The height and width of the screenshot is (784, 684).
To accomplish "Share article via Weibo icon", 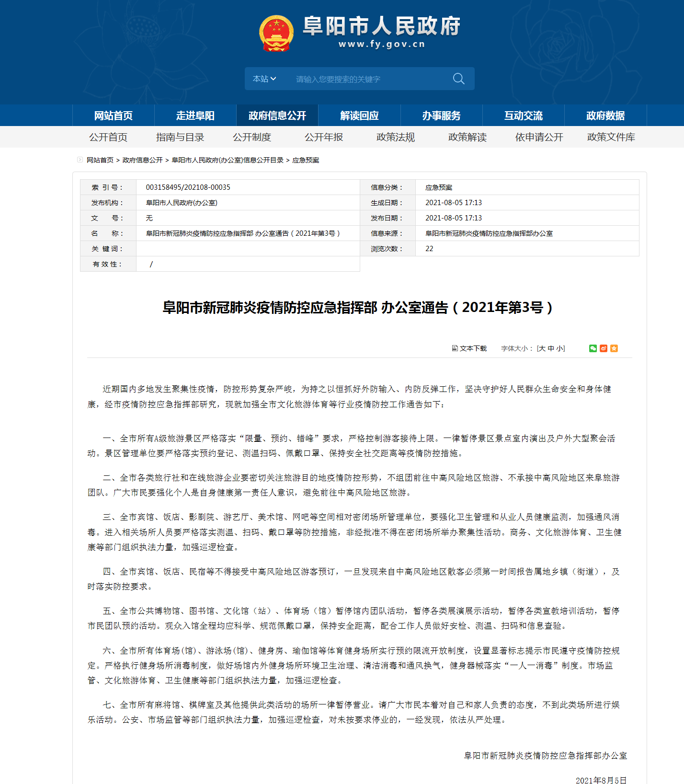I will (604, 348).
